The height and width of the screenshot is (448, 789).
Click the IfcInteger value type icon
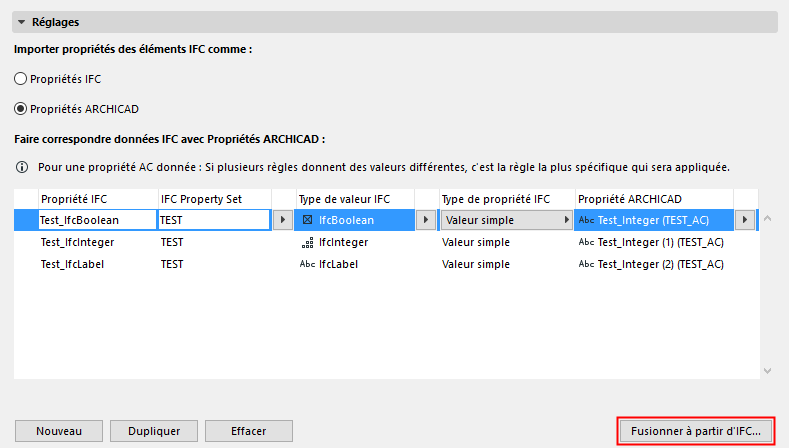307,242
